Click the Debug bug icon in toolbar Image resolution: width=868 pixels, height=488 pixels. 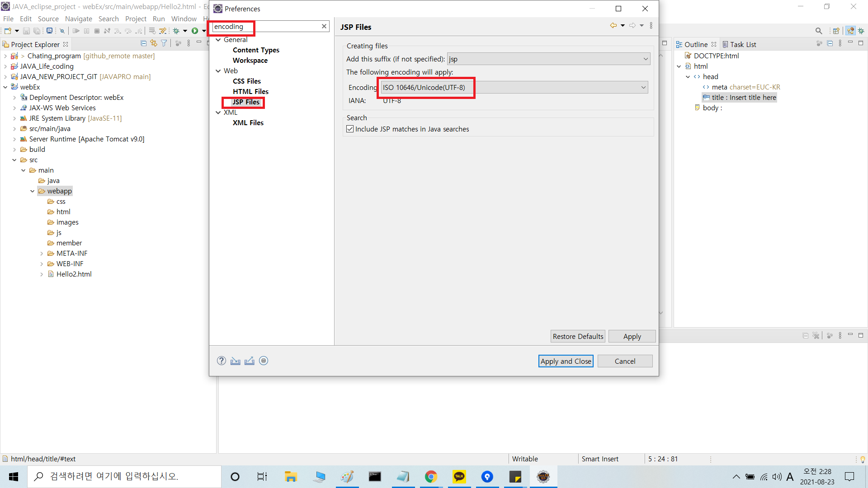coord(176,31)
